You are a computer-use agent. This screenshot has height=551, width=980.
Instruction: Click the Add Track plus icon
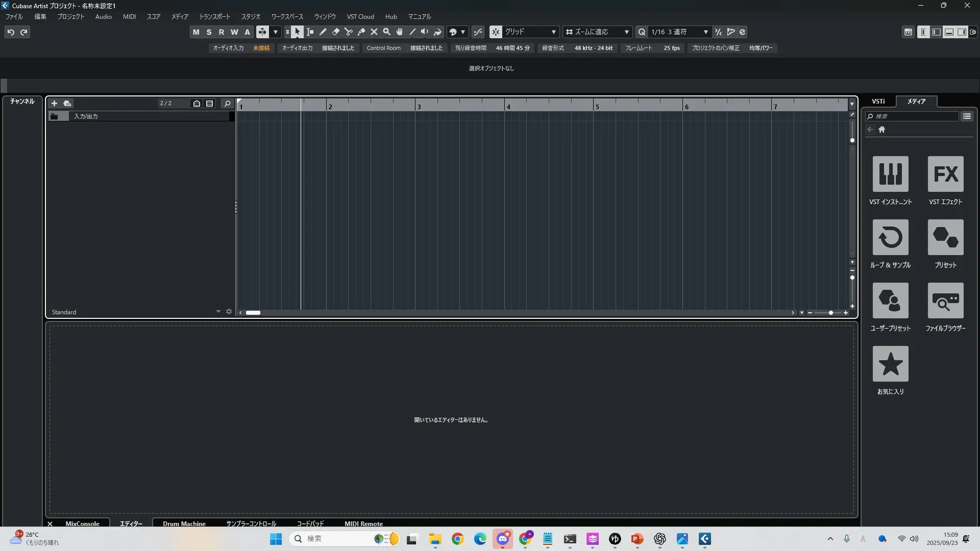point(54,104)
